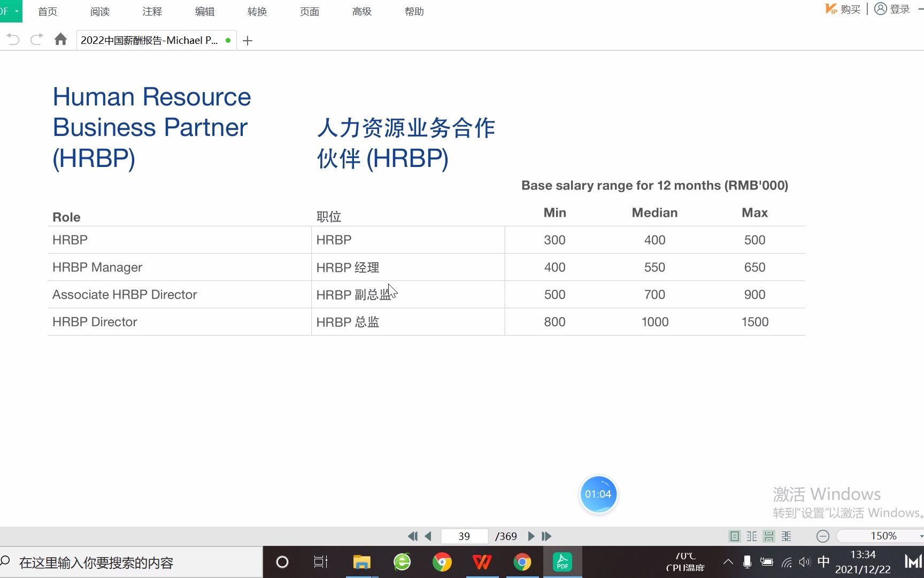Click the 登录 login button
Viewport: 924px width, 578px height.
[892, 9]
